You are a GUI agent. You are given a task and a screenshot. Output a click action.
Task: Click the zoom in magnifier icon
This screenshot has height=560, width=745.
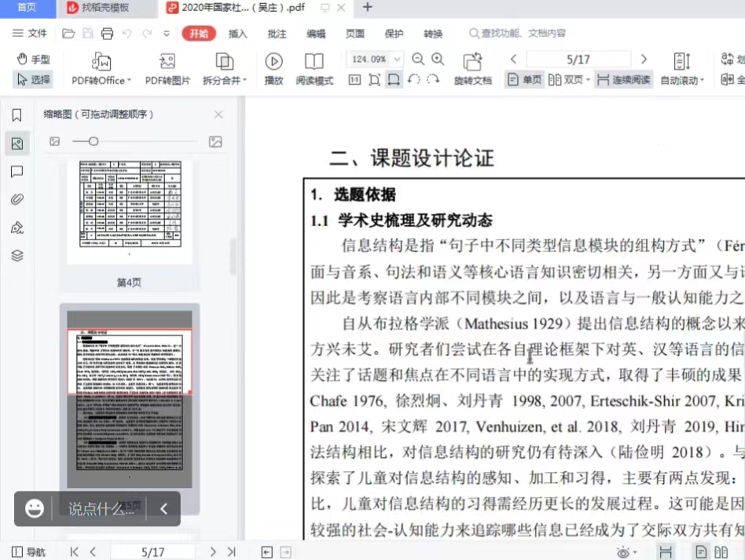point(438,60)
